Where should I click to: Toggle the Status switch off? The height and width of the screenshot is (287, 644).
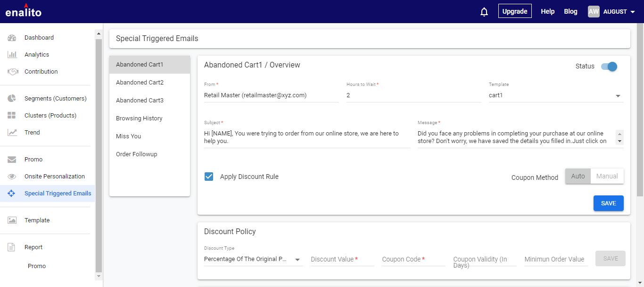tap(609, 67)
